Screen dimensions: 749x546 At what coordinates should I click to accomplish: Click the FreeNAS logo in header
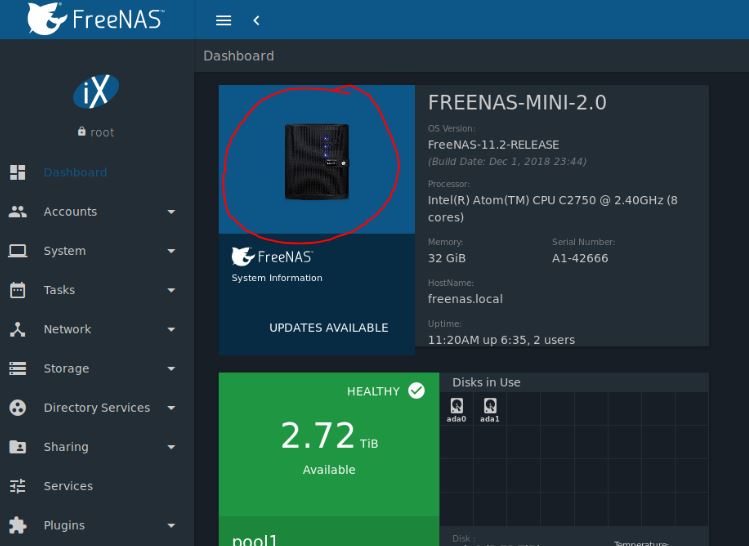(x=95, y=19)
